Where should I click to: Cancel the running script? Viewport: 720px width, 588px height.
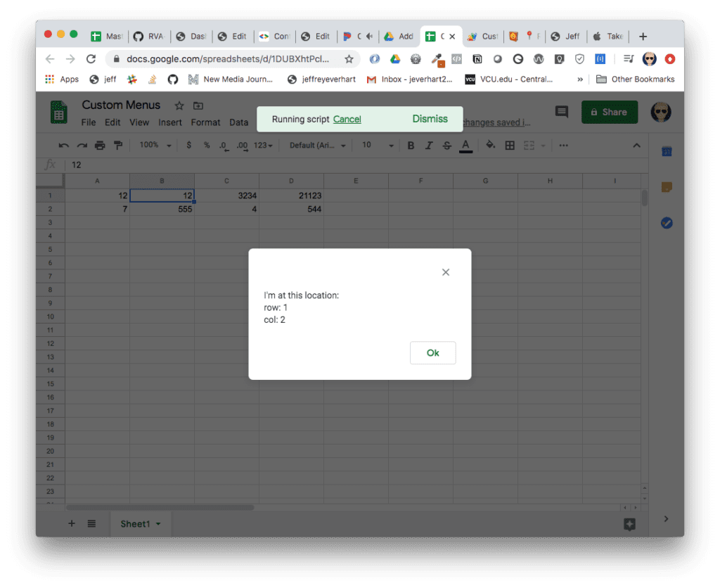click(347, 119)
